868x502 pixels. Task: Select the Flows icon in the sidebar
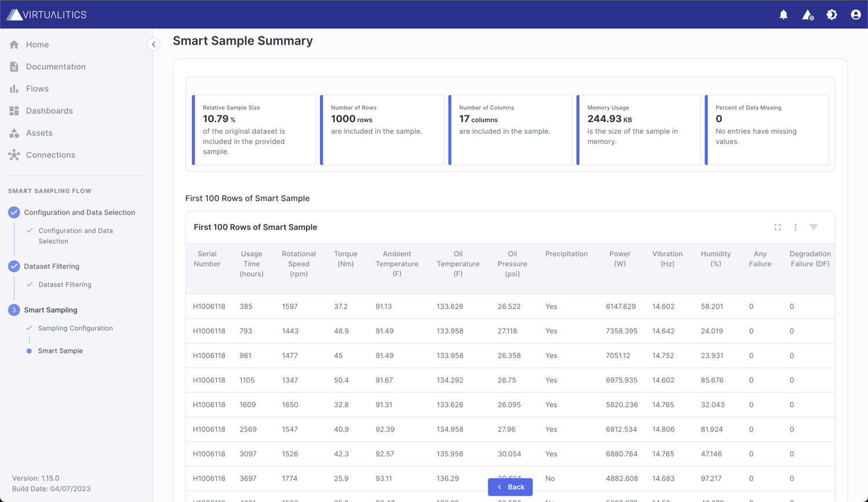click(13, 89)
